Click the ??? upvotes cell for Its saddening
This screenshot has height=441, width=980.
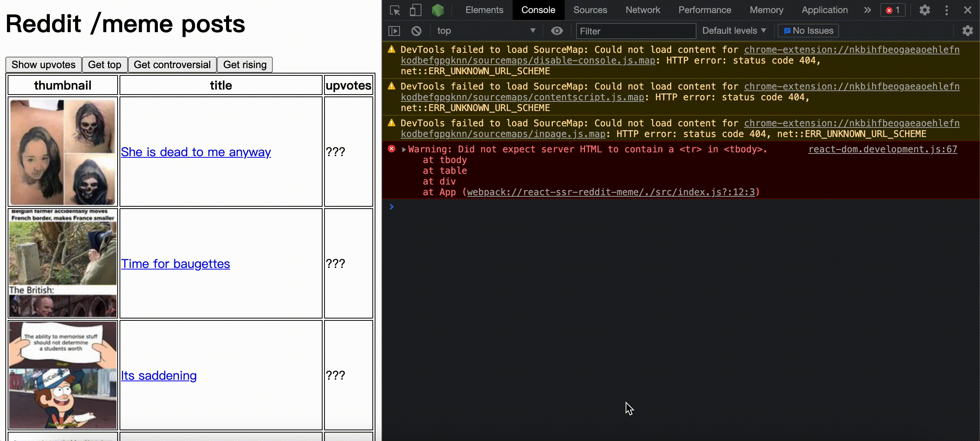(x=349, y=376)
